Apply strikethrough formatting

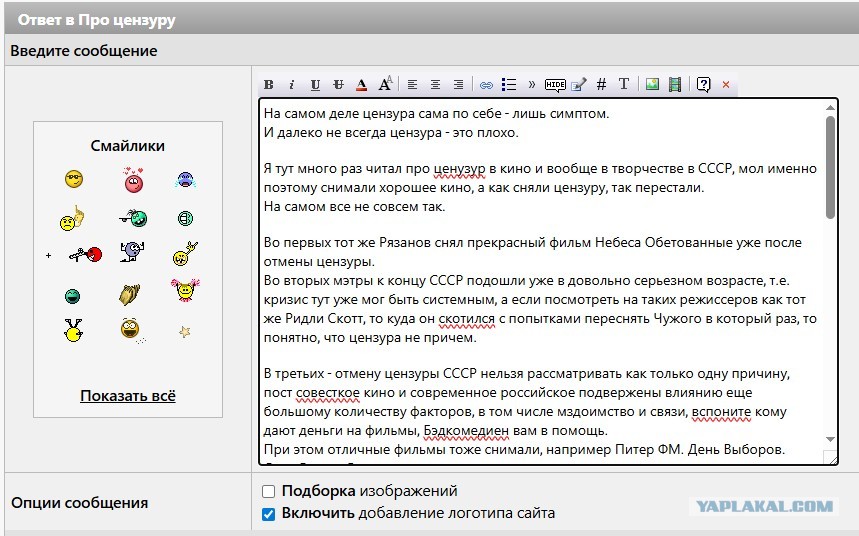coord(338,84)
